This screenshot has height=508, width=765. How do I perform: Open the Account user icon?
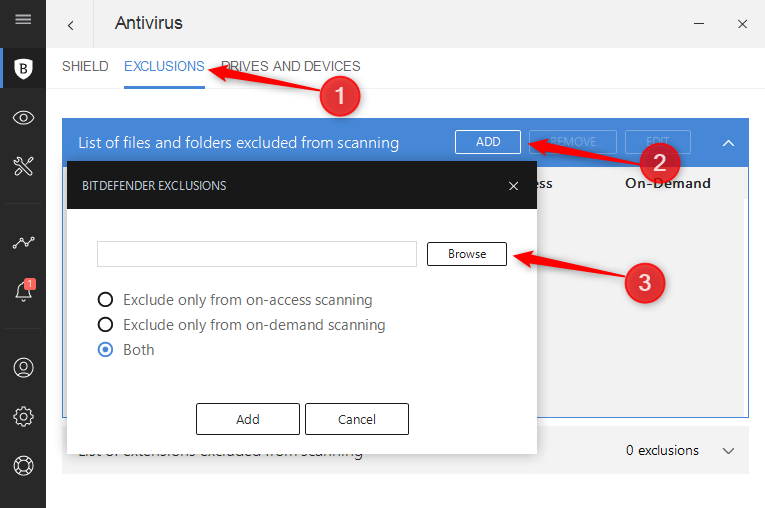point(23,367)
